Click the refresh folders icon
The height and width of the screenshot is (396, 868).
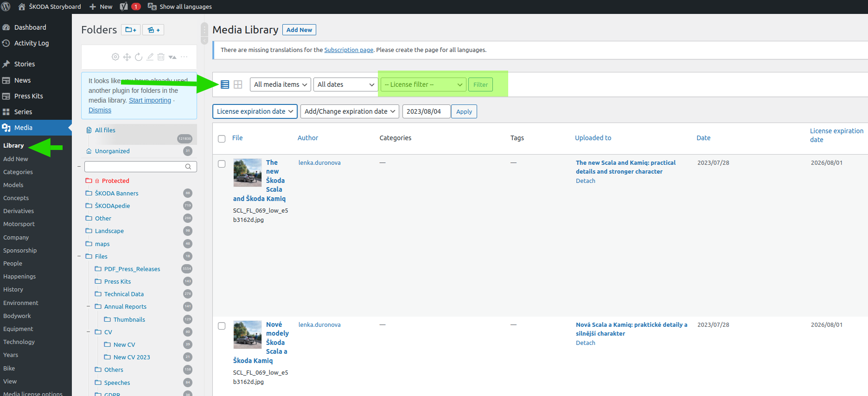point(138,57)
